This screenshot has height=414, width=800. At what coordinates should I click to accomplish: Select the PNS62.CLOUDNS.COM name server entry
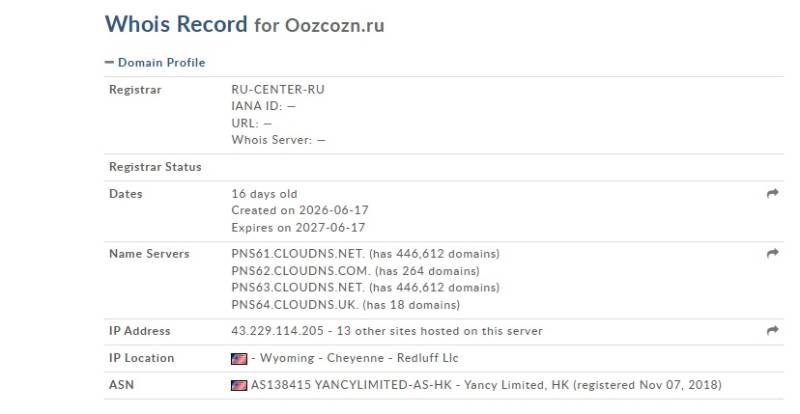(x=301, y=271)
